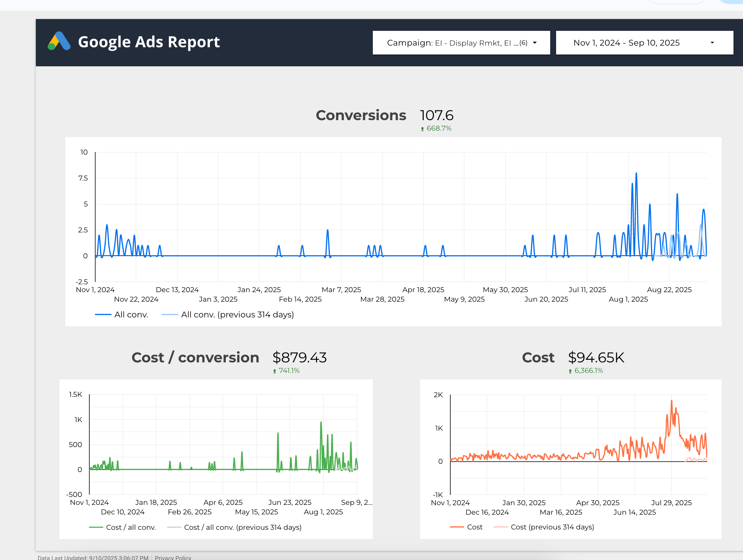
Task: Click the Cost / conversion $879.43 scorecard
Action: 299,357
